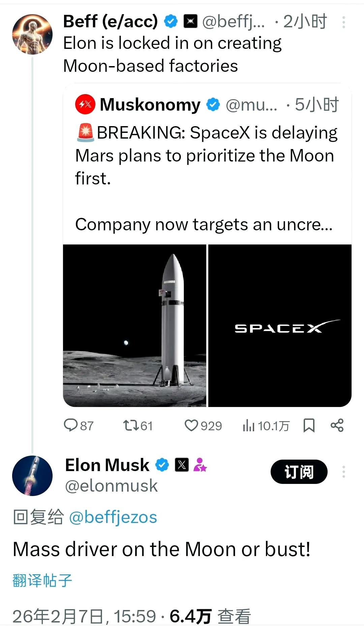Click Elon Musk's blue verified badge
364x639 pixels.
pyautogui.click(x=162, y=465)
